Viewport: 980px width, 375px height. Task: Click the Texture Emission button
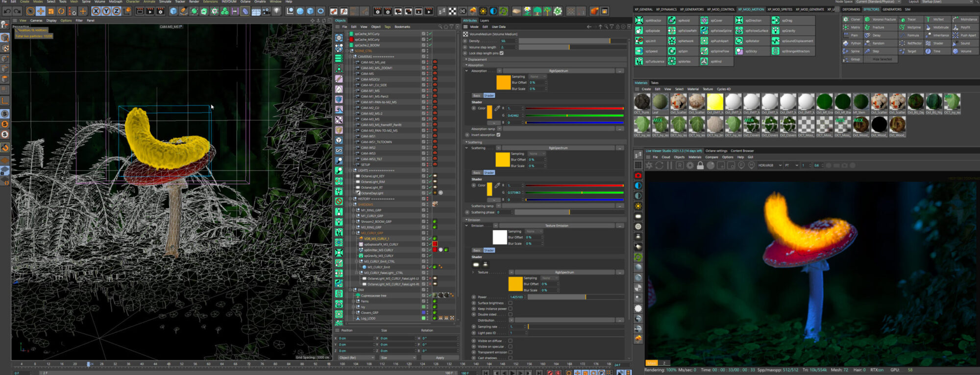(557, 226)
